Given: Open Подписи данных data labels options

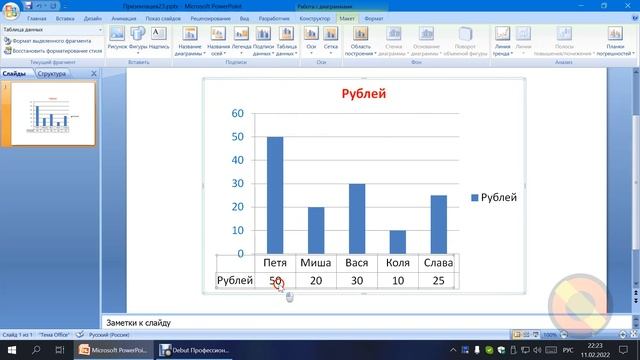Looking at the screenshot, I should [x=263, y=41].
